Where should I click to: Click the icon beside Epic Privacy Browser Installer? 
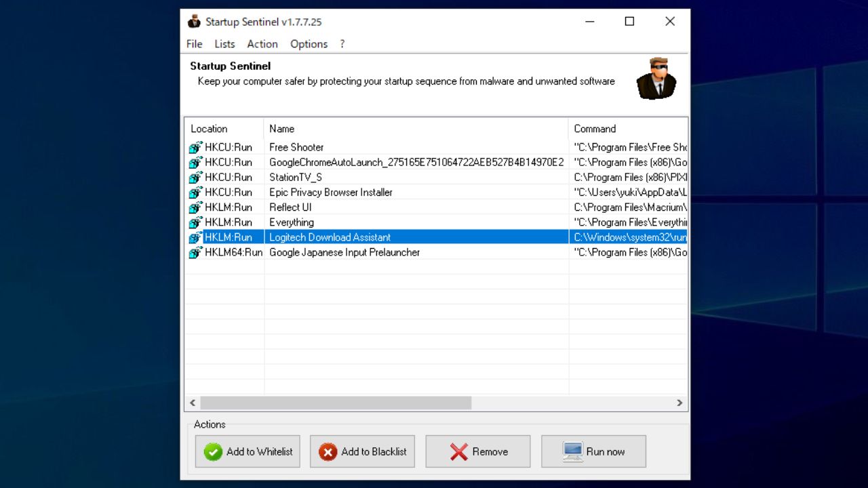pos(195,192)
